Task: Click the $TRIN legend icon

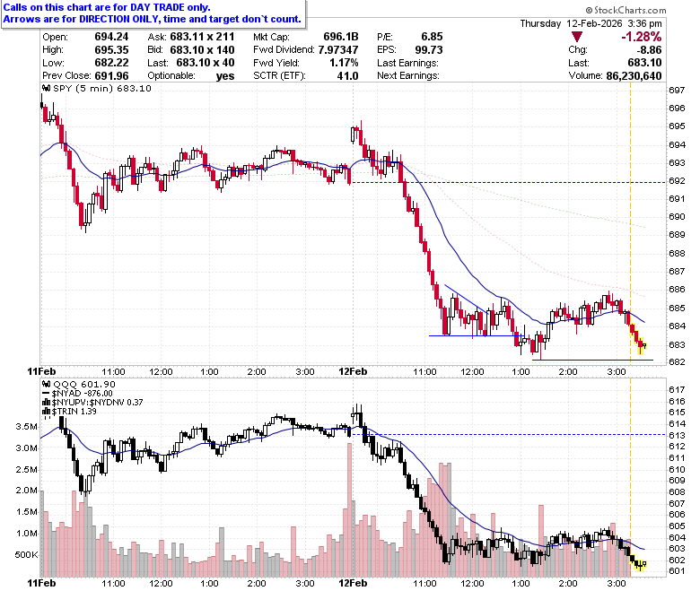Action: 46,412
